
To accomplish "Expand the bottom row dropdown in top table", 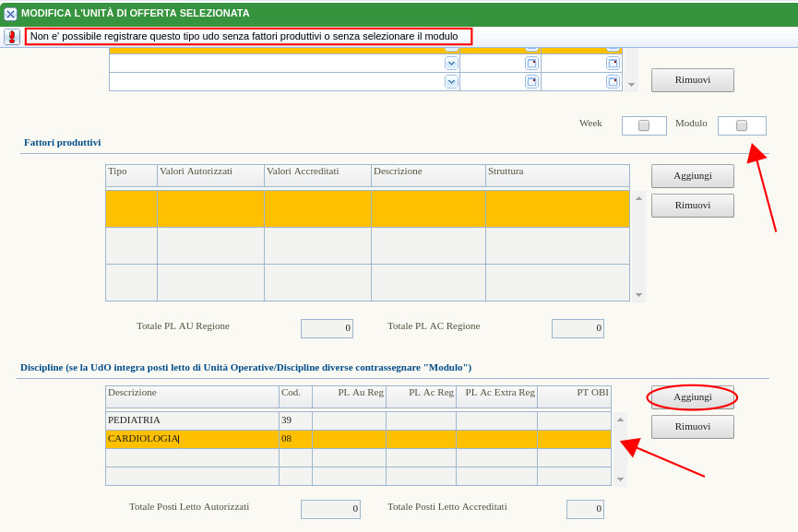I will pos(451,82).
